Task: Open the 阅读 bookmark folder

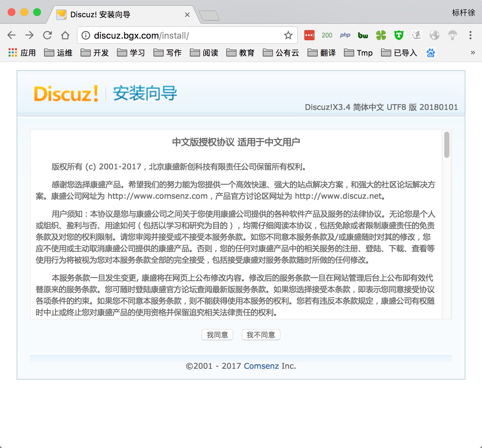Action: (204, 53)
